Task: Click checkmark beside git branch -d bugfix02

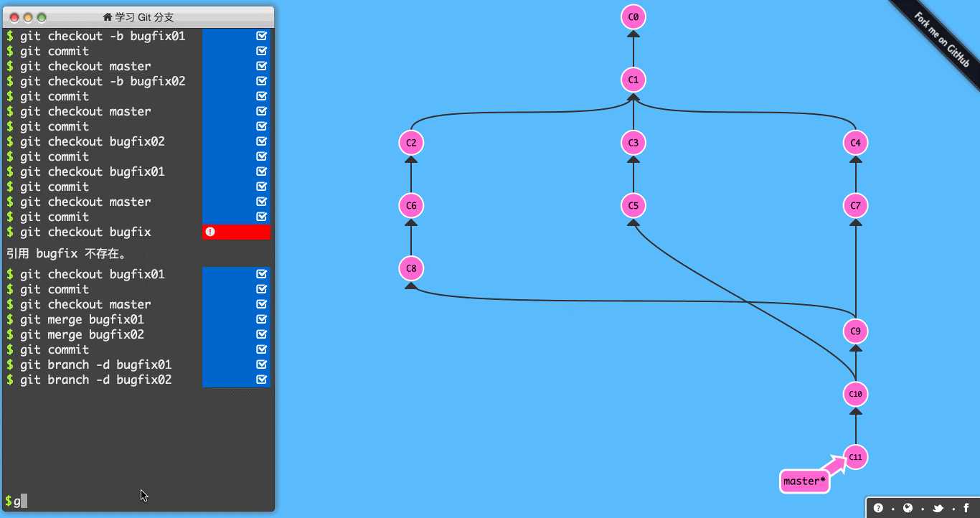Action: tap(261, 380)
